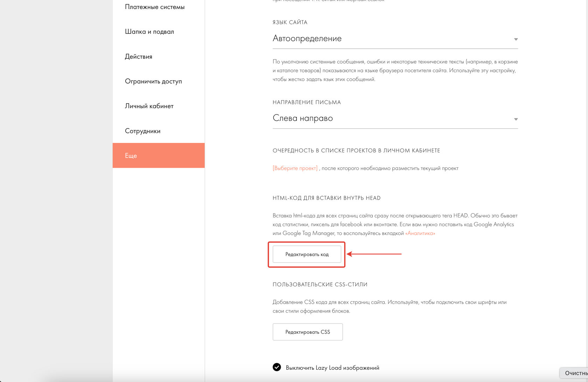Open the Действия sidebar tab
This screenshot has width=588, height=382.
pyautogui.click(x=139, y=56)
